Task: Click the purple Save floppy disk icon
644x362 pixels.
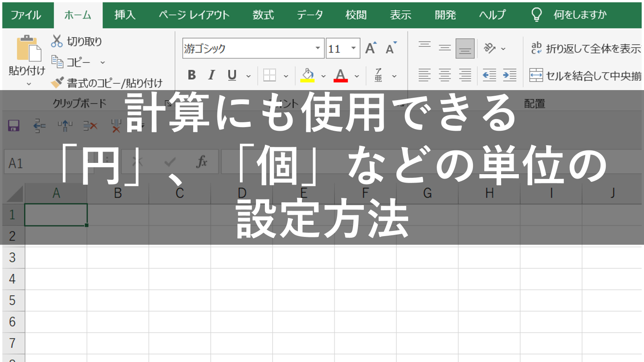Action: pos(14,125)
